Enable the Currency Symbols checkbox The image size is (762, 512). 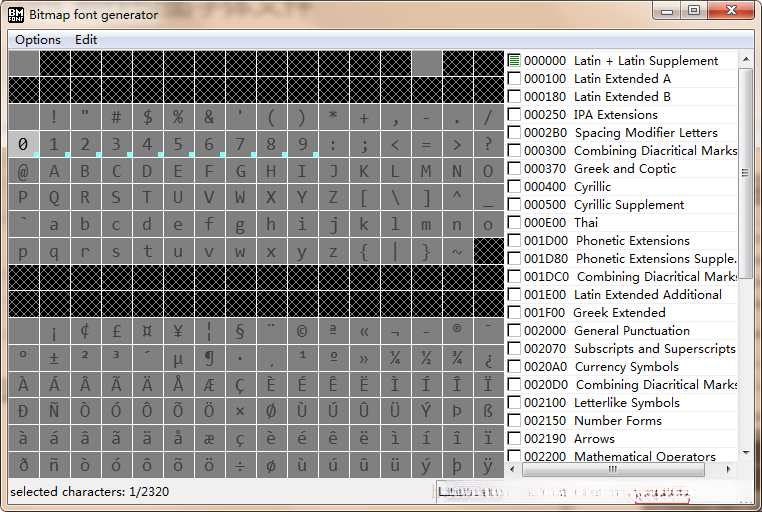click(514, 367)
